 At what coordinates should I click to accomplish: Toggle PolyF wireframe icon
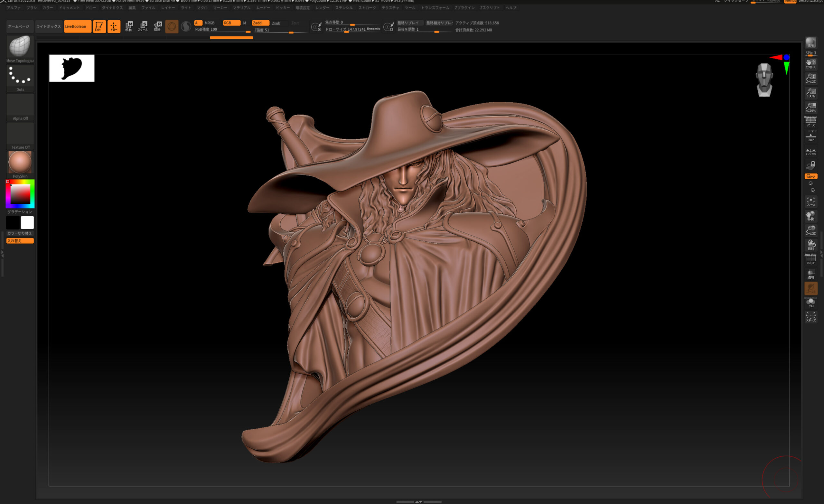click(x=811, y=259)
